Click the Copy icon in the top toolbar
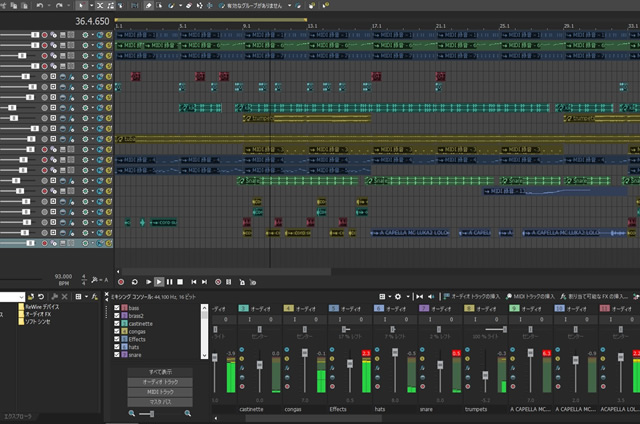 [14, 5]
